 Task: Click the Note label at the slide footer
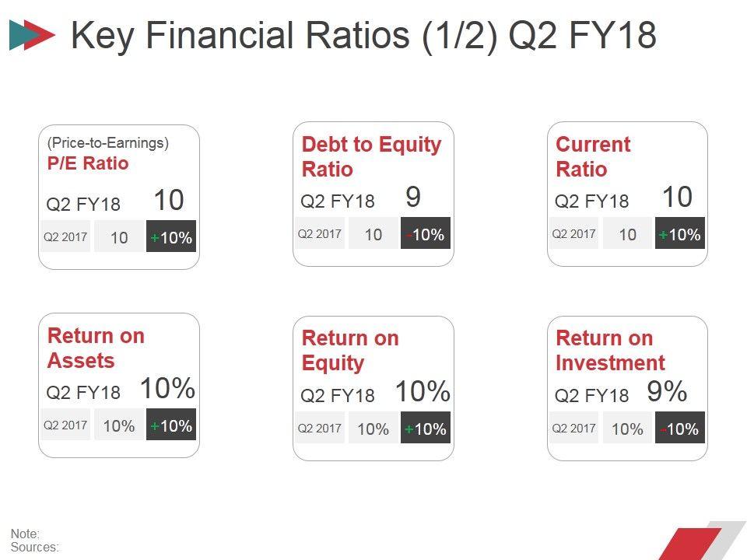point(25,534)
